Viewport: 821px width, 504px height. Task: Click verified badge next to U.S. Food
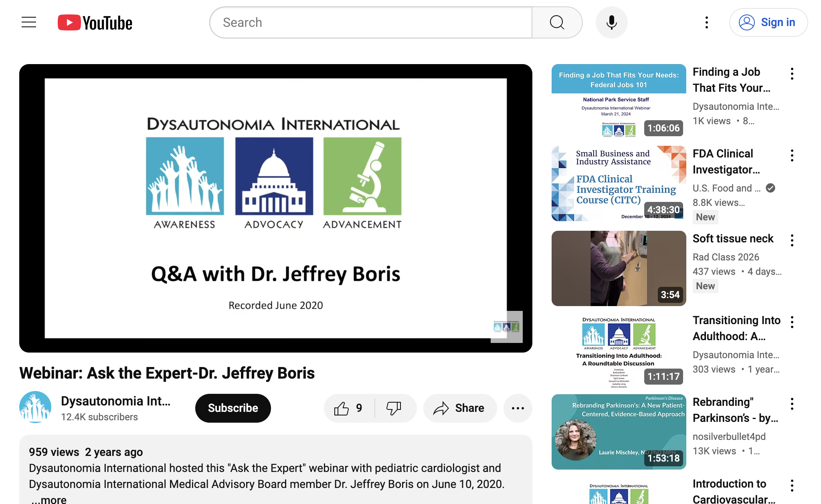(x=770, y=188)
